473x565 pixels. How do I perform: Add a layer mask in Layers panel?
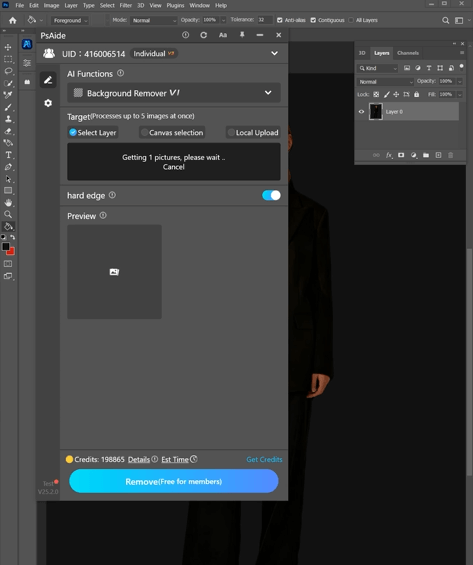click(x=401, y=155)
